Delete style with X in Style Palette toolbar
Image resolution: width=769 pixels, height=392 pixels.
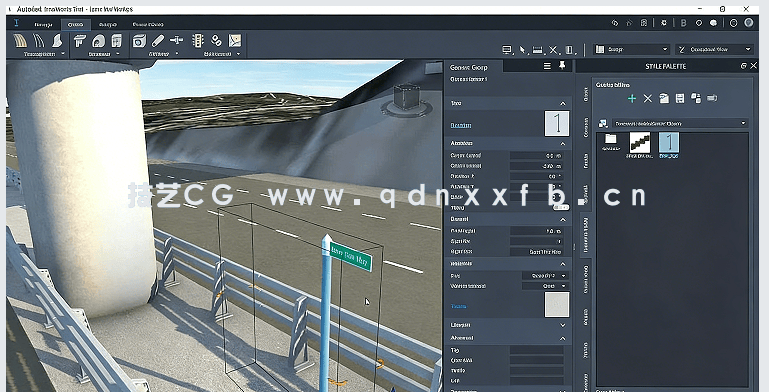point(647,99)
